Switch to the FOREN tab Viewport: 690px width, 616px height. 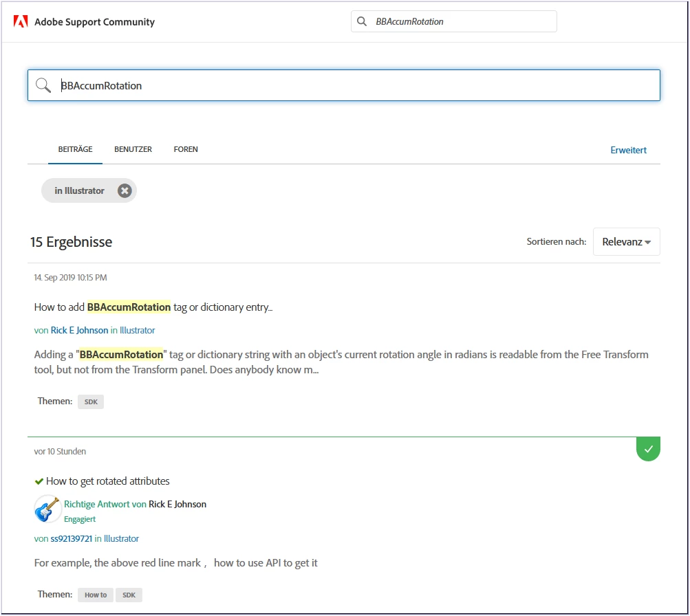(186, 149)
